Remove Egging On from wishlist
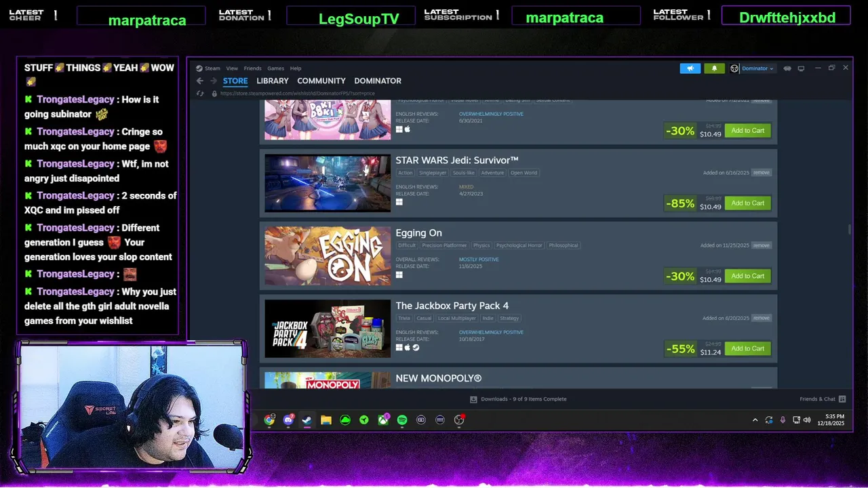The width and height of the screenshot is (868, 488). coord(762,245)
